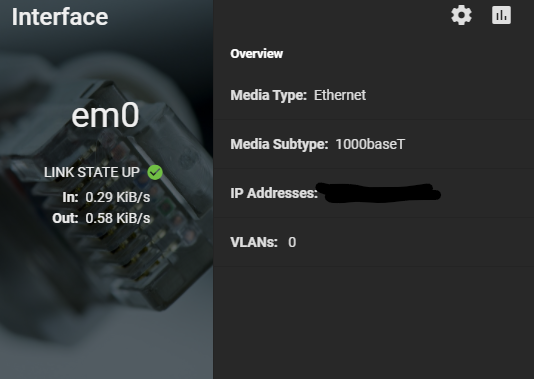Select the em0 interface name
Image resolution: width=534 pixels, height=379 pixels.
point(105,116)
